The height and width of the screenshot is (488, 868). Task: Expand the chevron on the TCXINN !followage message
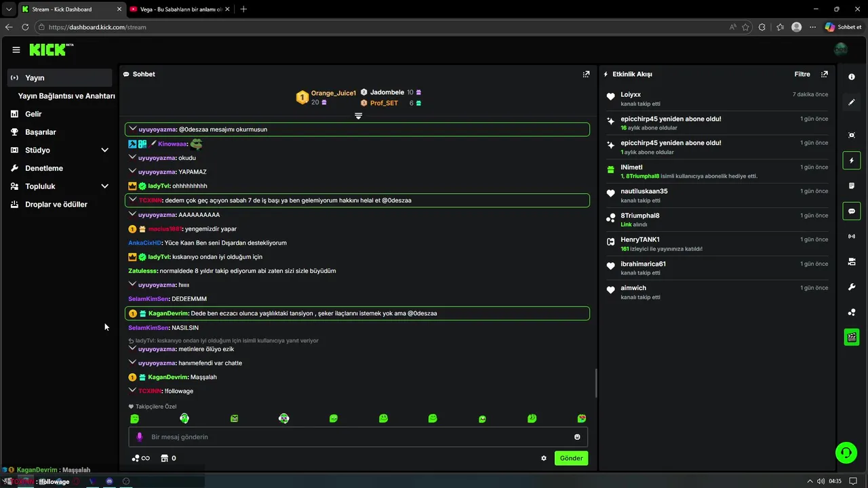click(132, 390)
